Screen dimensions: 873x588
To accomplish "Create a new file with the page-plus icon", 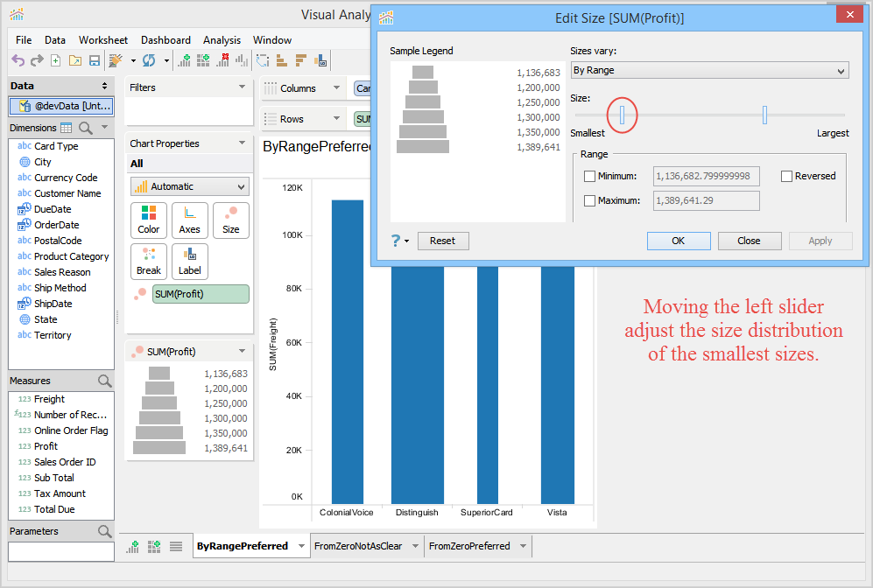I will 56,60.
